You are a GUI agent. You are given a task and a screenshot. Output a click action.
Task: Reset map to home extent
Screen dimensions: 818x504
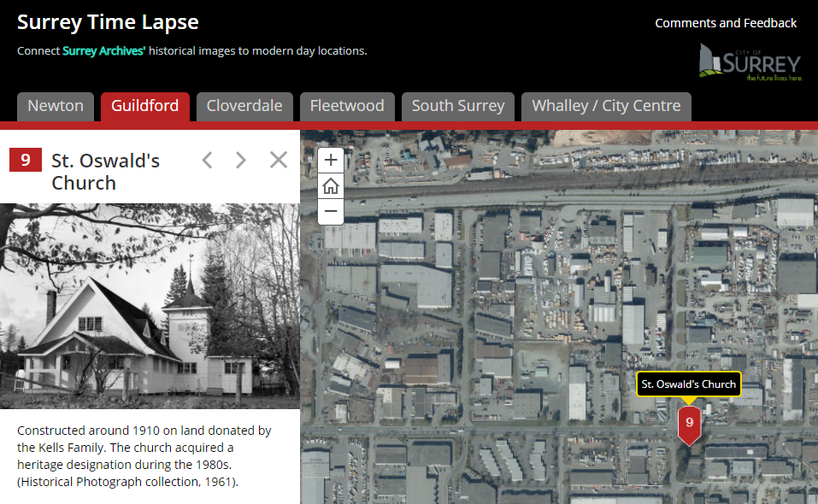click(331, 185)
